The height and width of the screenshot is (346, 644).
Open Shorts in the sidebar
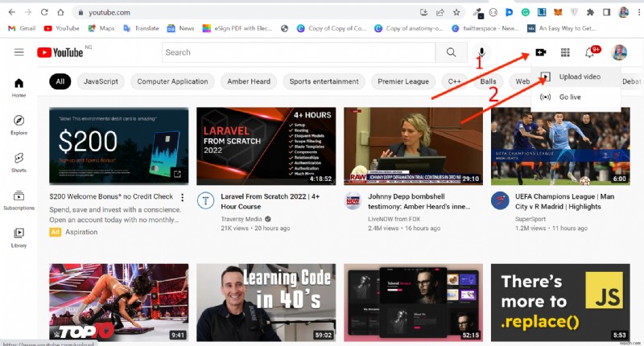click(x=19, y=163)
